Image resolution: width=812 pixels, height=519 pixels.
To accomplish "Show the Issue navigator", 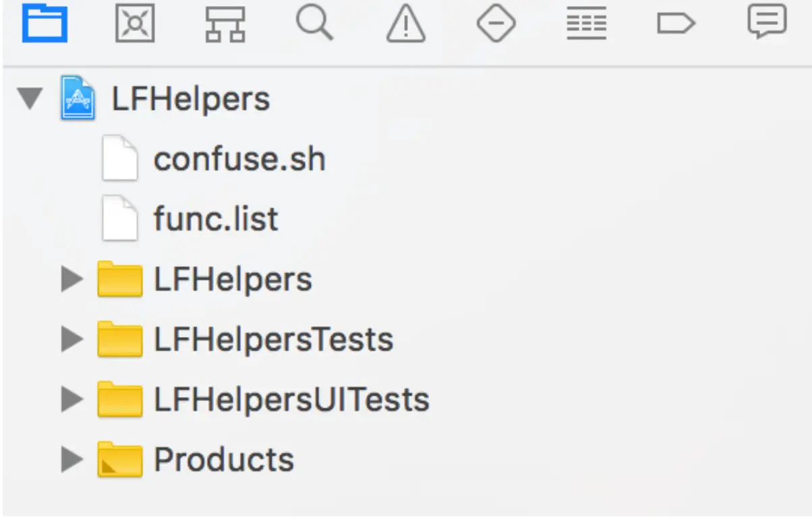I will [405, 24].
